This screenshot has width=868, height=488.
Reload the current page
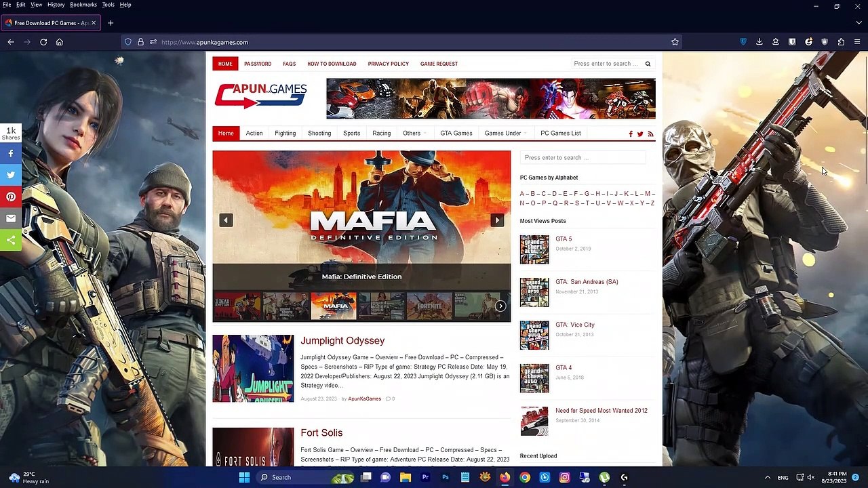[43, 42]
